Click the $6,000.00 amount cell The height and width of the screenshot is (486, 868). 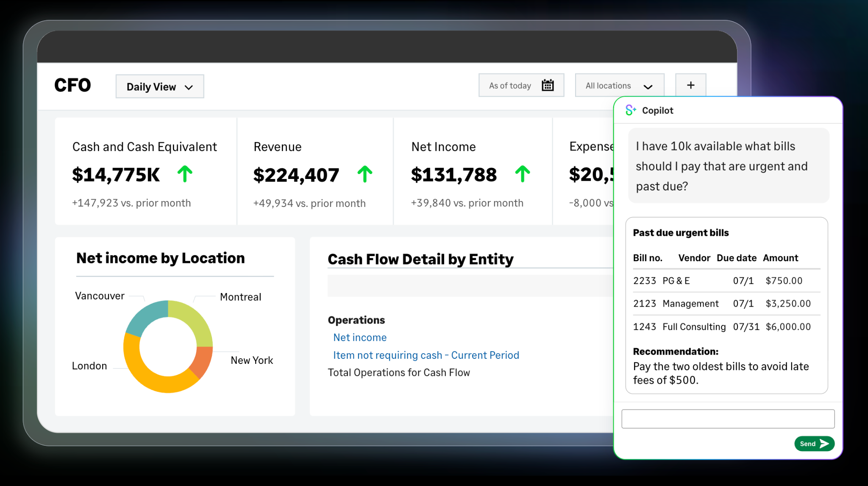pyautogui.click(x=788, y=327)
